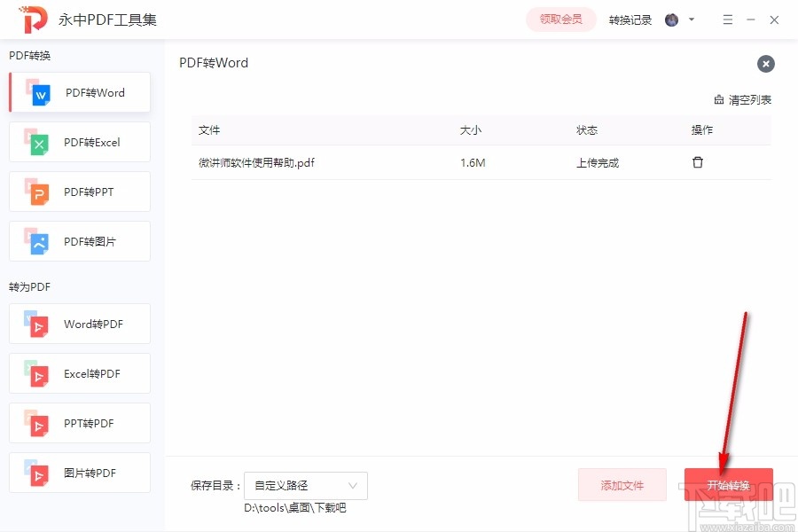Click the 永中PDF工具集 app logo
Image resolution: width=798 pixels, height=532 pixels.
point(34,19)
